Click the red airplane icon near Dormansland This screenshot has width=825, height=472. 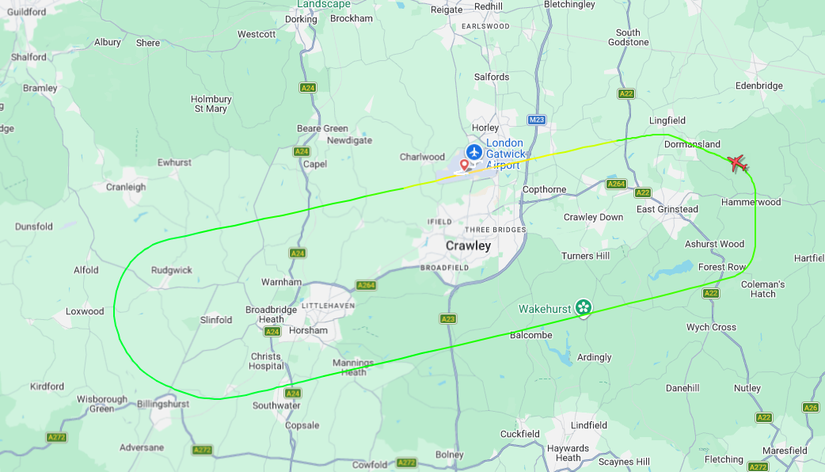click(738, 164)
